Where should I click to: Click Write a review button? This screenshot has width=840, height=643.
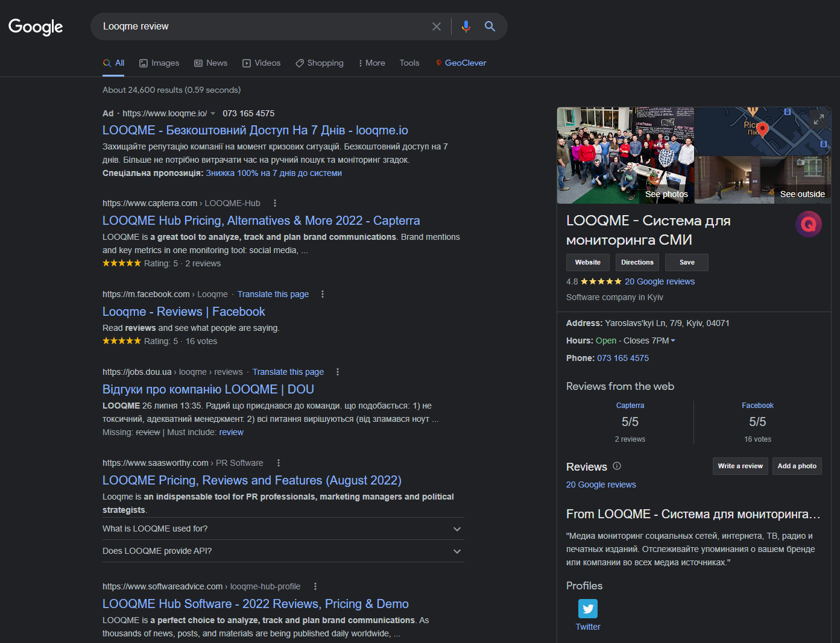coord(741,466)
